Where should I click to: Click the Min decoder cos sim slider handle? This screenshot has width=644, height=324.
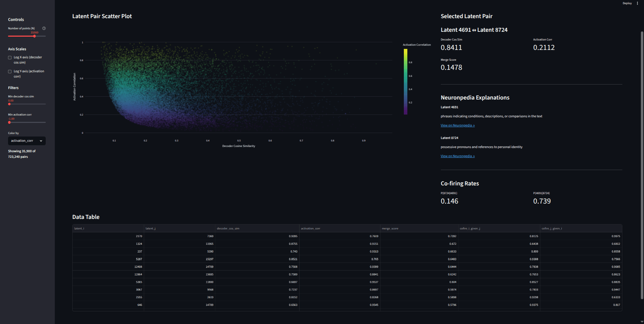[x=9, y=104]
